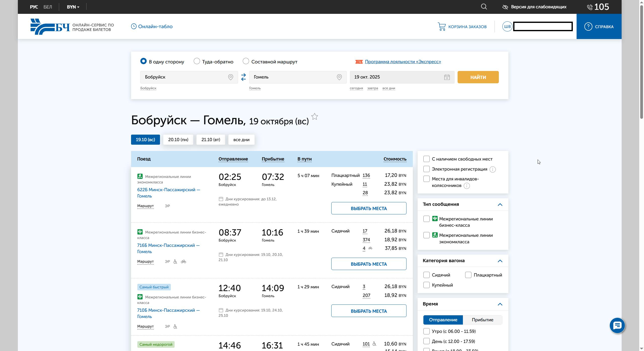The height and width of the screenshot is (351, 644).
Task: Open the BYN currency dropdown
Action: [73, 7]
